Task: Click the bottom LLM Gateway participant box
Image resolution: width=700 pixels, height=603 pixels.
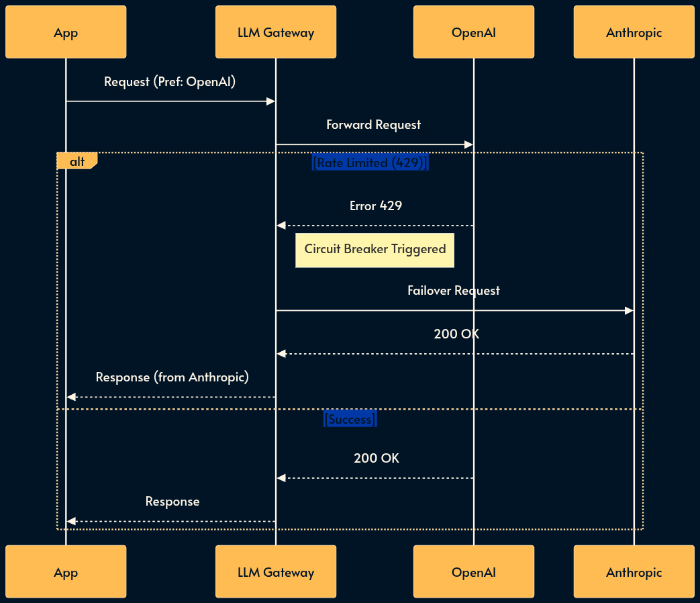Action: tap(275, 571)
